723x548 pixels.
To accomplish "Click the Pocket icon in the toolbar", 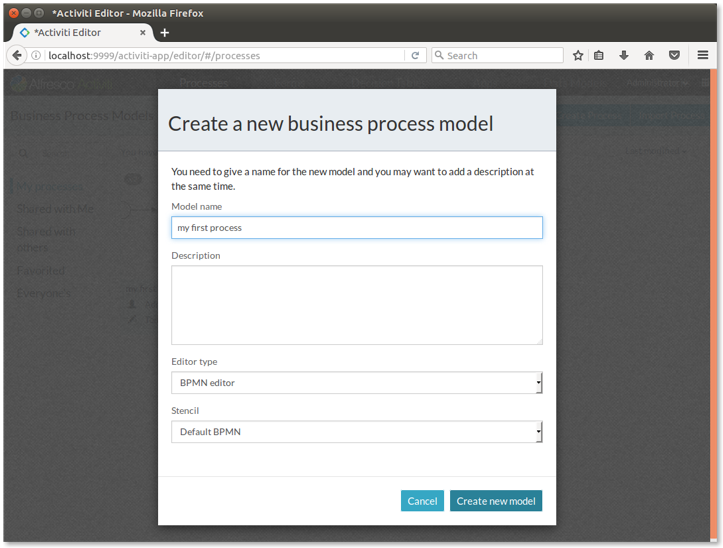I will pos(674,56).
